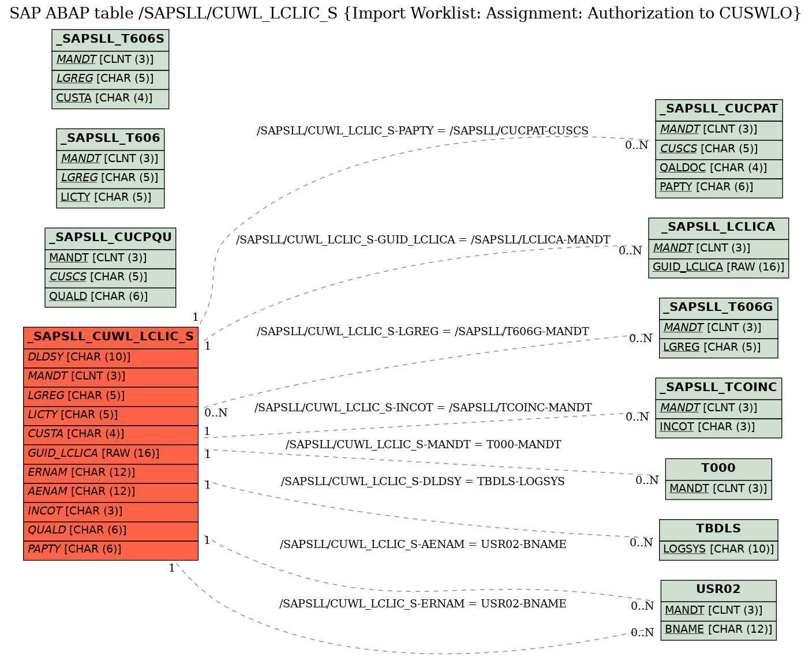Select LGREG [CHAR (5)] in _SAPSLL_T606S
The image size is (812, 657).
[x=110, y=79]
